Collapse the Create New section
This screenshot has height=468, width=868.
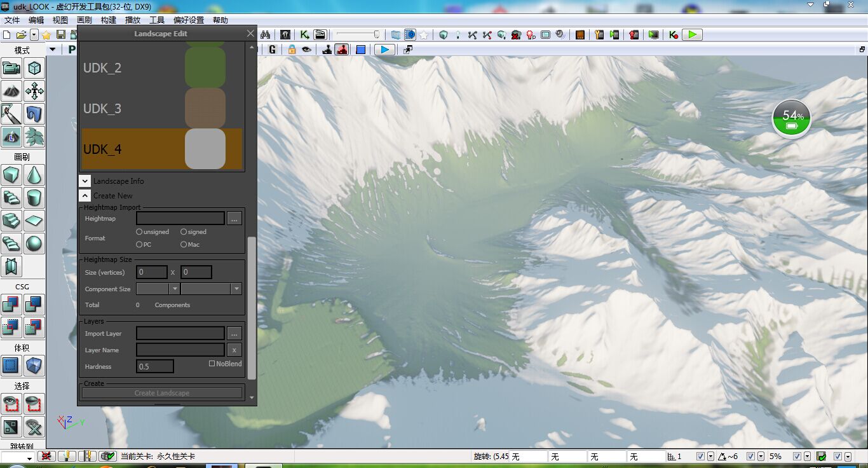coord(85,196)
